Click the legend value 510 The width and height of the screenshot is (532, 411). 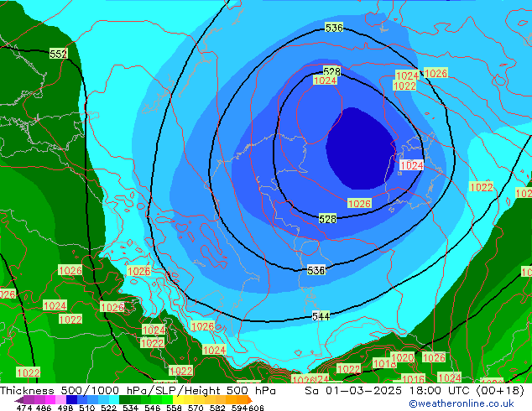pos(87,408)
